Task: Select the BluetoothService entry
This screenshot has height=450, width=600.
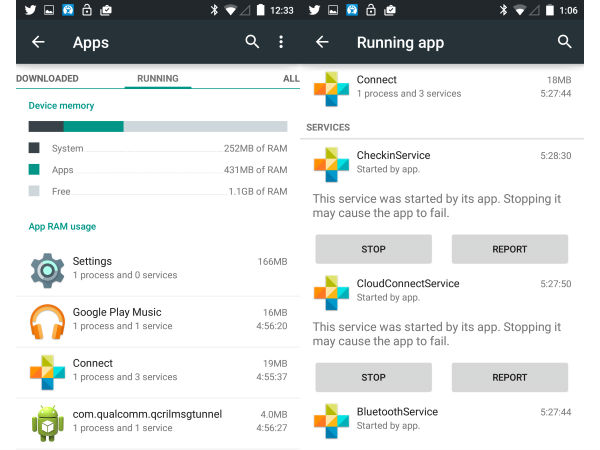Action: [x=440, y=418]
